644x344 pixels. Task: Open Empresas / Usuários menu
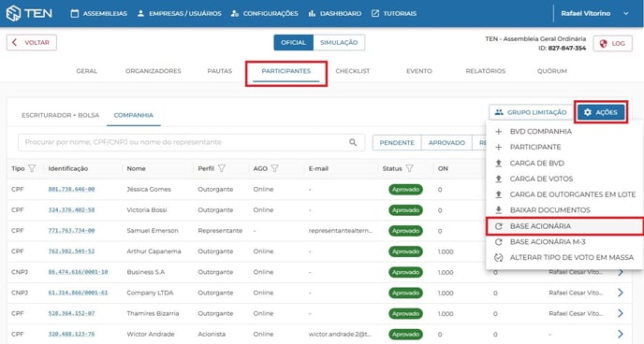[x=179, y=13]
